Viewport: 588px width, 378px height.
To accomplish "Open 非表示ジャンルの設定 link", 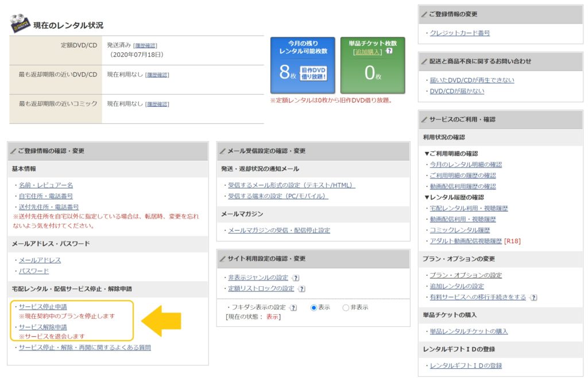I will [258, 278].
